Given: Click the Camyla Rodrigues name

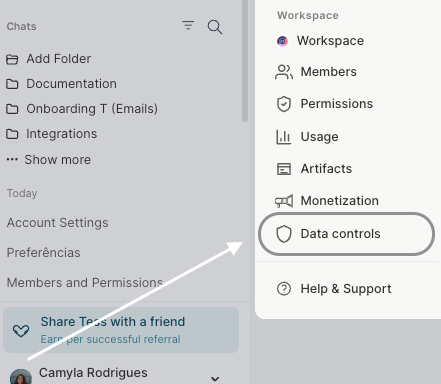Looking at the screenshot, I should pyautogui.click(x=93, y=373).
